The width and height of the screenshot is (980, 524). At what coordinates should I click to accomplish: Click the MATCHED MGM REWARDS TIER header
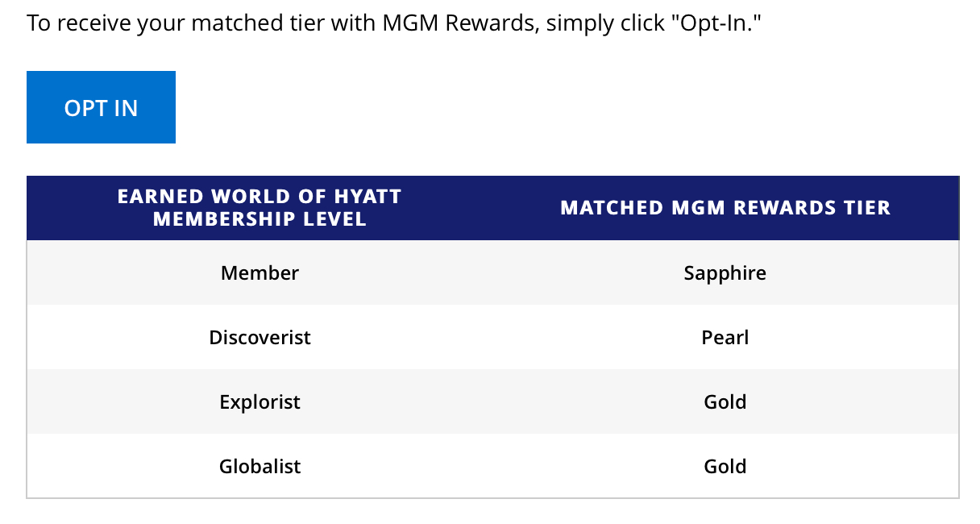click(725, 207)
